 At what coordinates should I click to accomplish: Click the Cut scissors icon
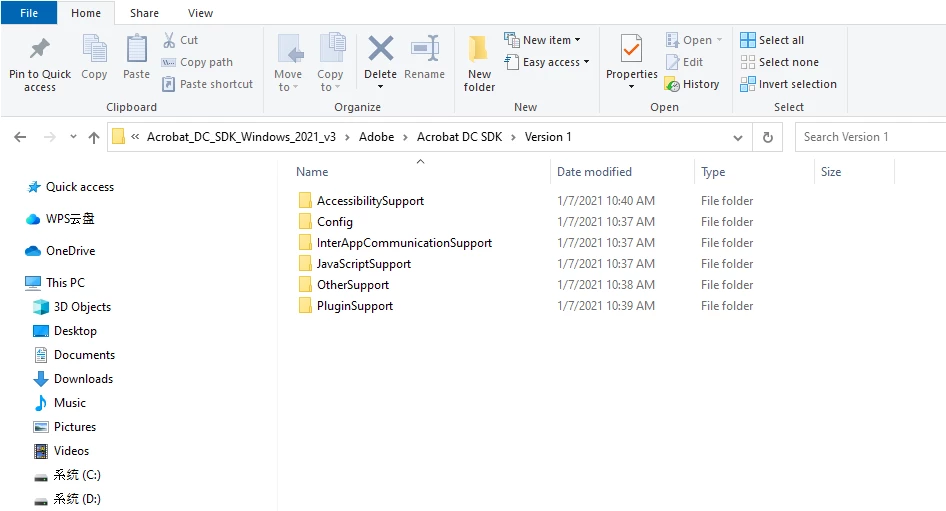pyautogui.click(x=169, y=40)
